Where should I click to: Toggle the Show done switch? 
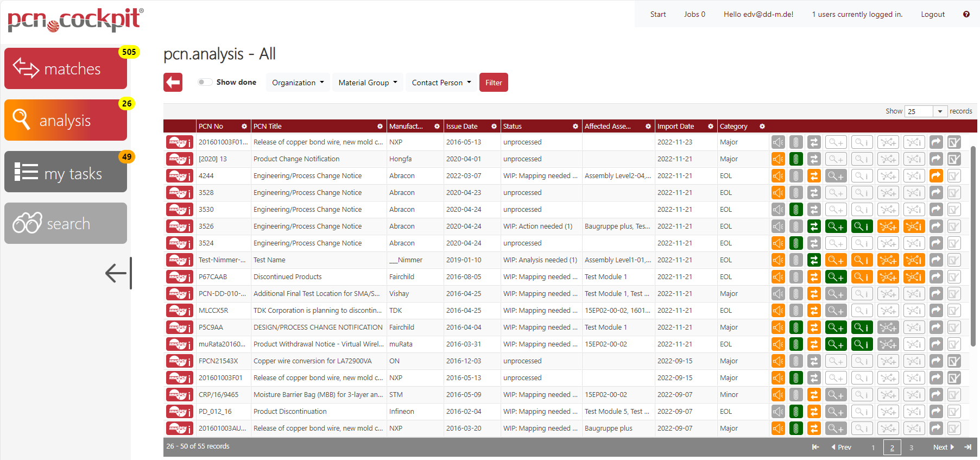205,83
